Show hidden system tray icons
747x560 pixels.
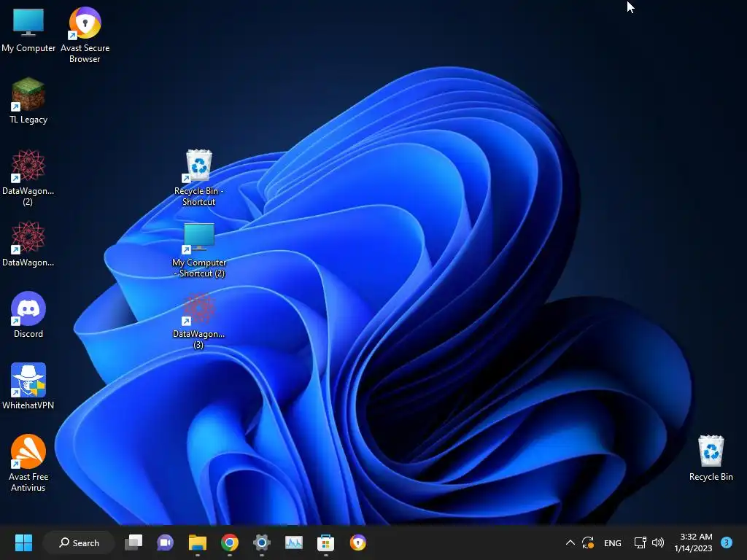570,542
